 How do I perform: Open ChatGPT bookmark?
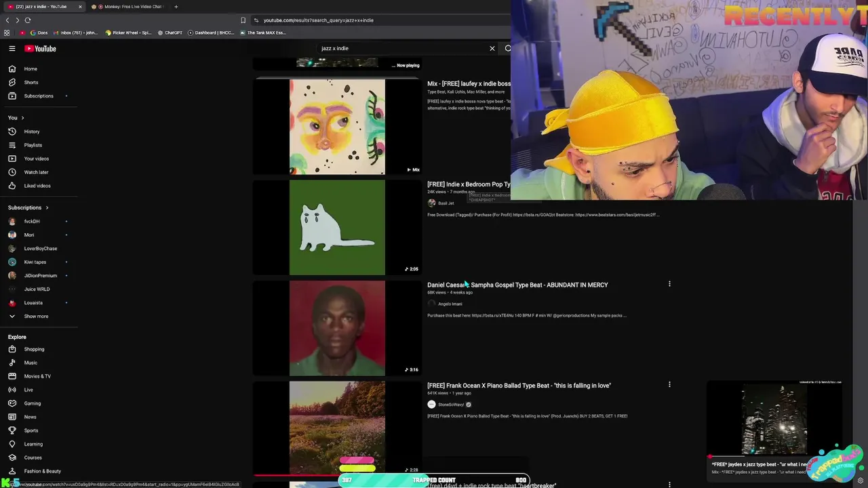pos(170,33)
